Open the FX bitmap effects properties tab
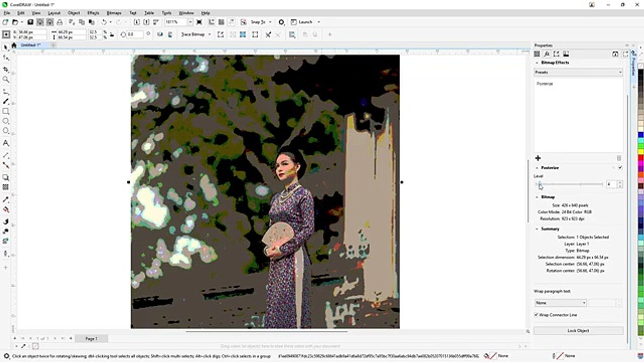The image size is (644, 362). click(546, 54)
